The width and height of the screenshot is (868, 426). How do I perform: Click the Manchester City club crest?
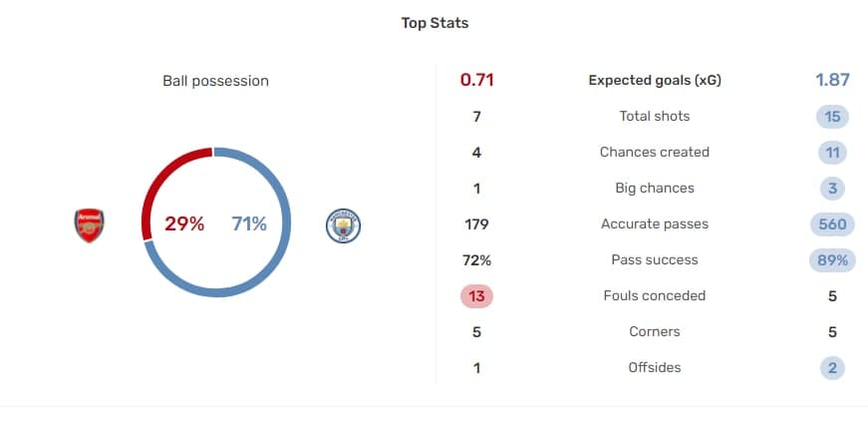[x=343, y=225]
